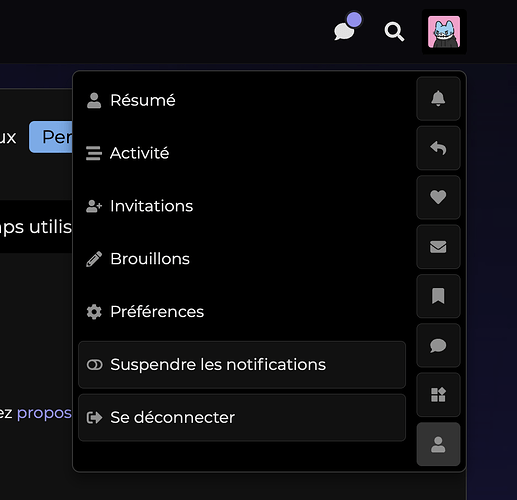Toggle the user avatar menu
The height and width of the screenshot is (500, 517).
coord(444,32)
